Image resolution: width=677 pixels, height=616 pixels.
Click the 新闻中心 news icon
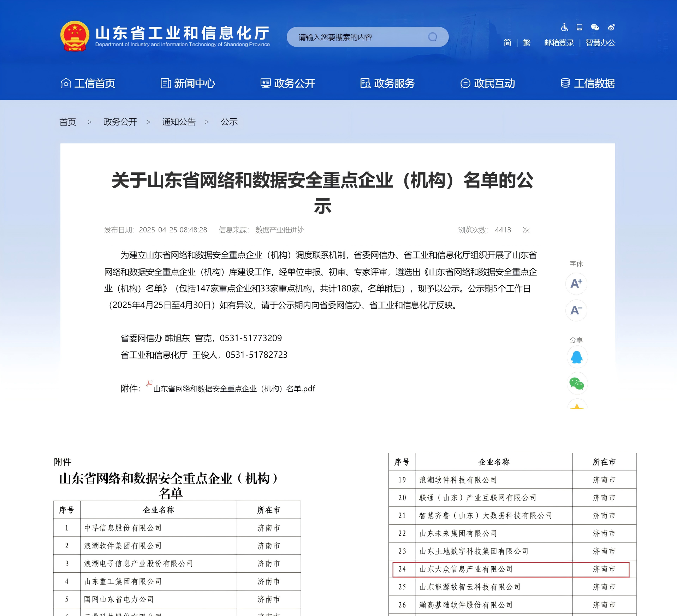point(165,83)
